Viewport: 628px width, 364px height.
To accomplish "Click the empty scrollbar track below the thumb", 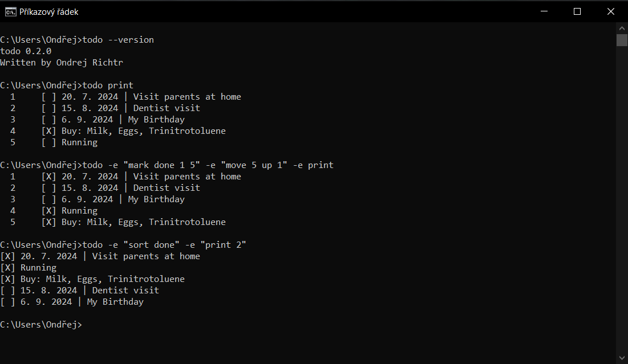I will point(622,199).
